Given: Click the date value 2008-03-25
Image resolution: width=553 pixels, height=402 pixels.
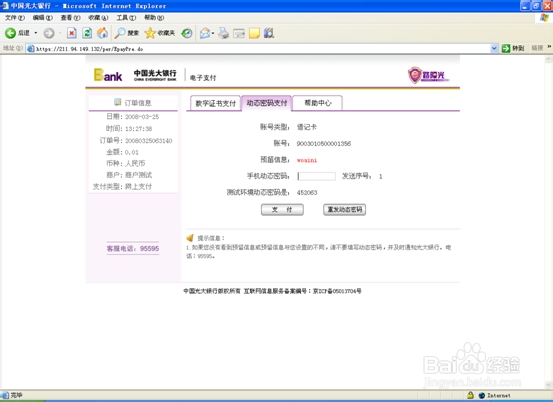Looking at the screenshot, I should tap(142, 117).
